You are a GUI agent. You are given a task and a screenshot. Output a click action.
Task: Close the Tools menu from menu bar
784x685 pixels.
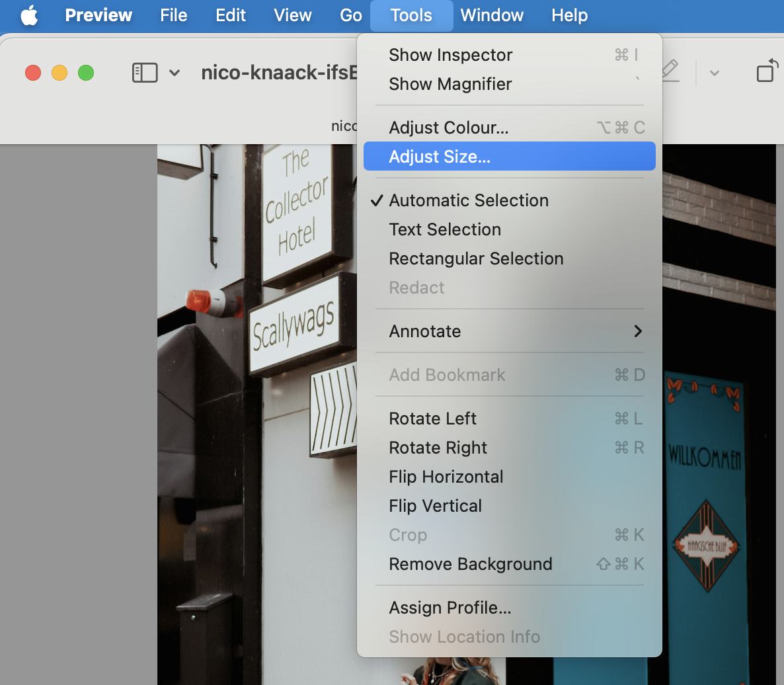click(x=411, y=15)
